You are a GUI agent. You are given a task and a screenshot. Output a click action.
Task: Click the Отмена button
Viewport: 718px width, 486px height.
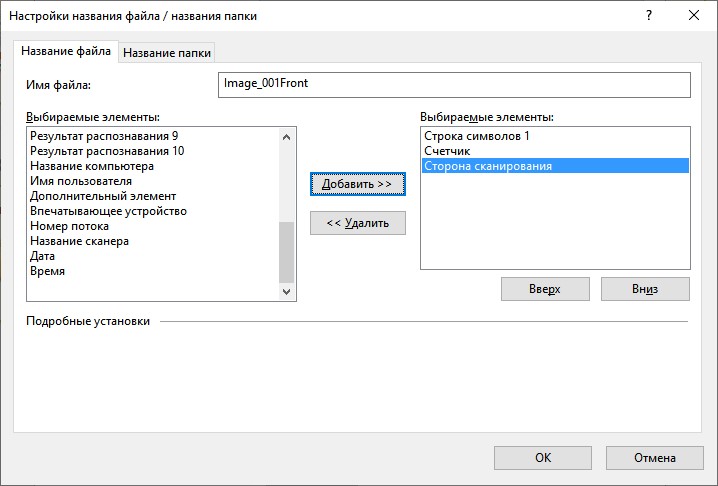pos(655,458)
